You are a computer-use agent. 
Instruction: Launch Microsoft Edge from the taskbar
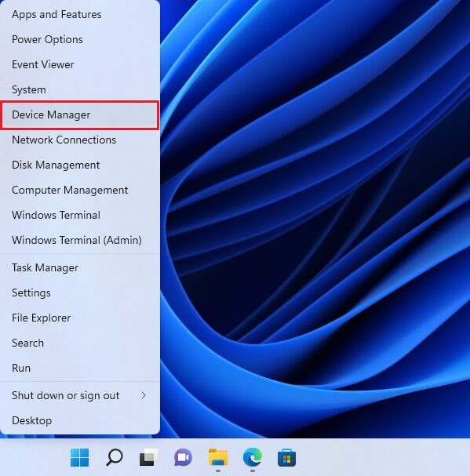click(253, 457)
